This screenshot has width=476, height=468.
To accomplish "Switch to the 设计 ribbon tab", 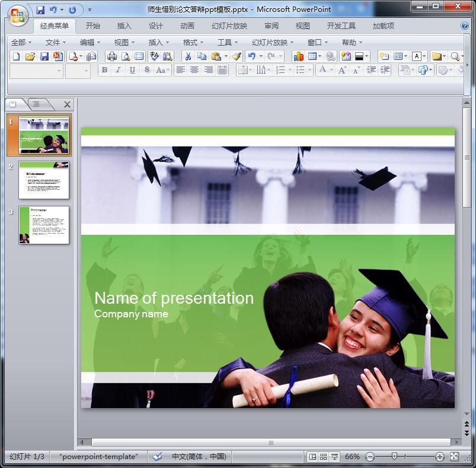I will [155, 26].
